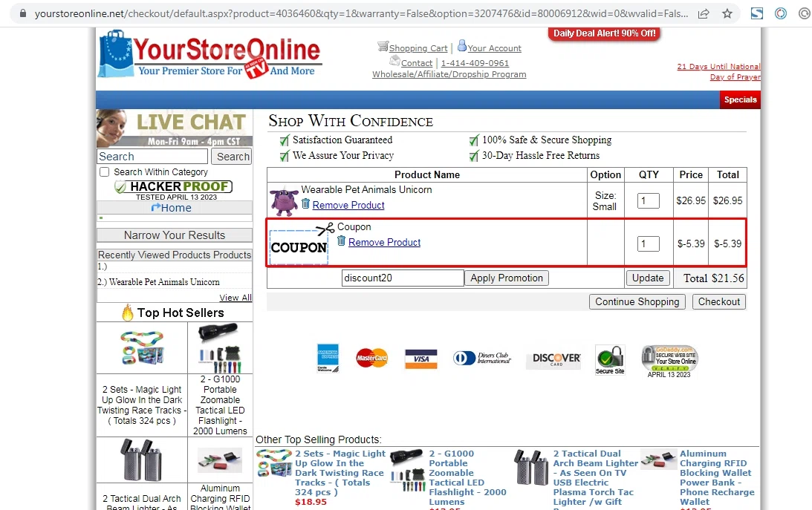
Task: Click the Update cart button
Action: click(x=647, y=278)
